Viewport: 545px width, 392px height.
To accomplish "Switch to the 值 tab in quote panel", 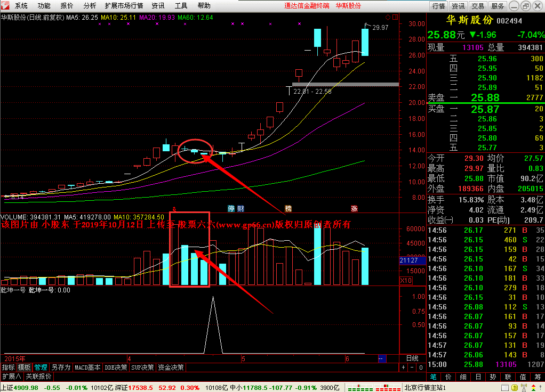I will (x=523, y=377).
